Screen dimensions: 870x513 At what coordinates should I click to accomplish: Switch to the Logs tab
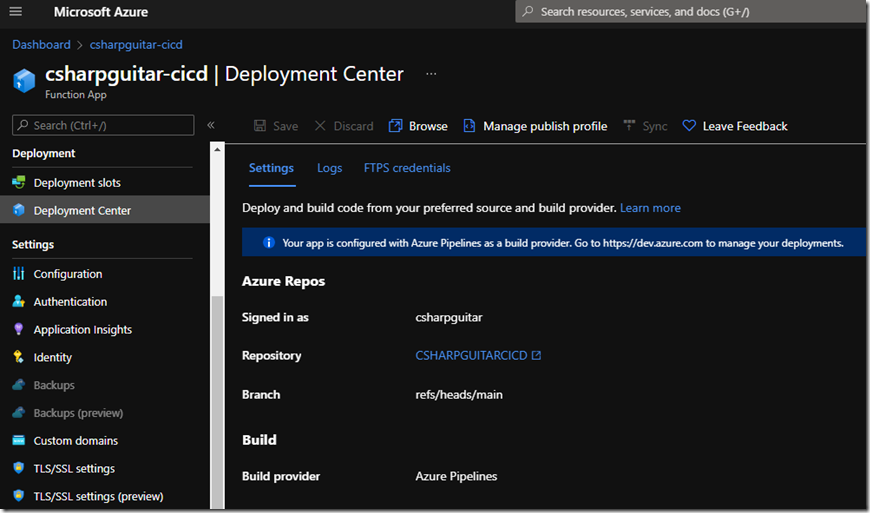(x=330, y=168)
